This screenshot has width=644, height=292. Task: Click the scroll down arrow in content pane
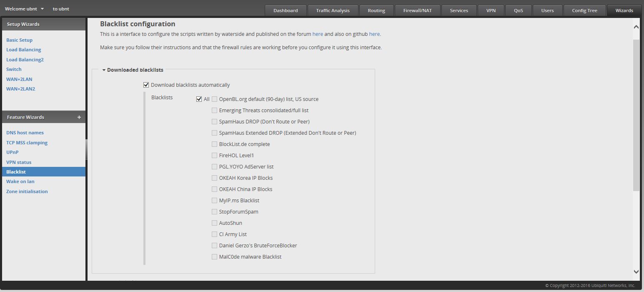[x=636, y=272]
